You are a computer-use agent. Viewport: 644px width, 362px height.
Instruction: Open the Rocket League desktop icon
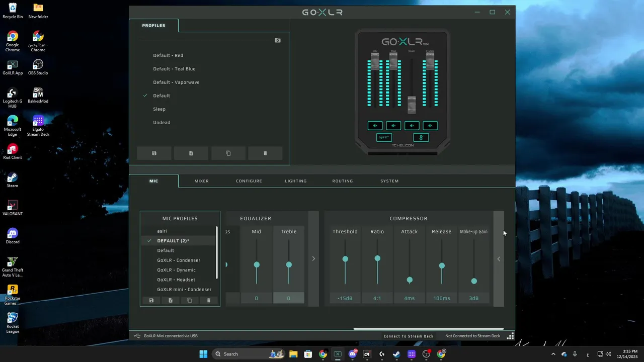(13, 323)
